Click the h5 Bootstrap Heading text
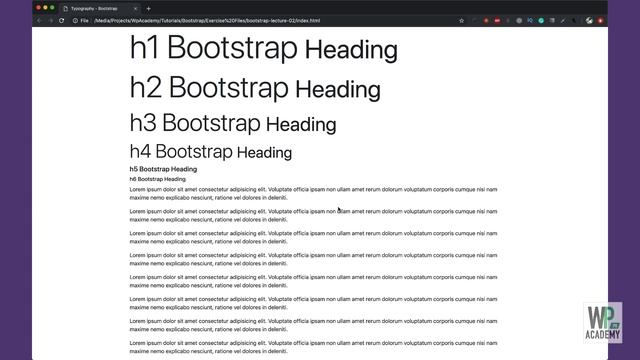 coord(163,169)
